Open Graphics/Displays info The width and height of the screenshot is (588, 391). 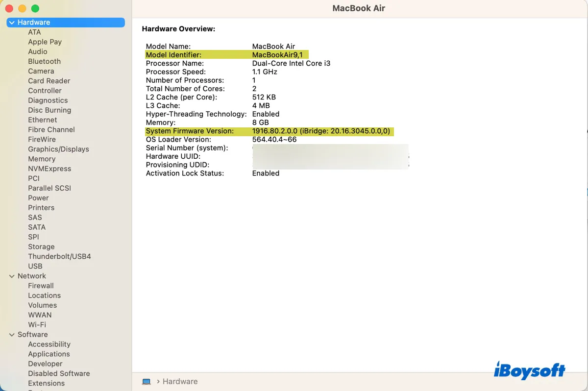pyautogui.click(x=58, y=149)
